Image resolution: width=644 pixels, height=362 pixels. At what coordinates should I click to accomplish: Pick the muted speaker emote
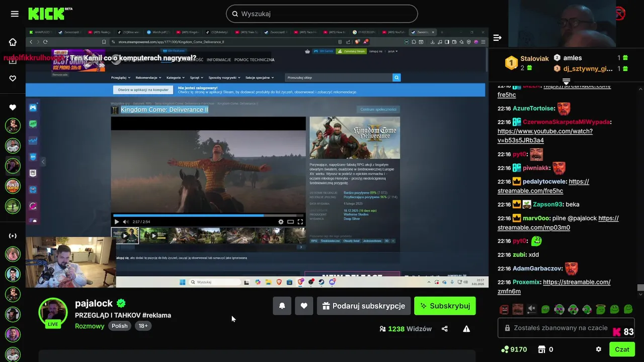531,309
